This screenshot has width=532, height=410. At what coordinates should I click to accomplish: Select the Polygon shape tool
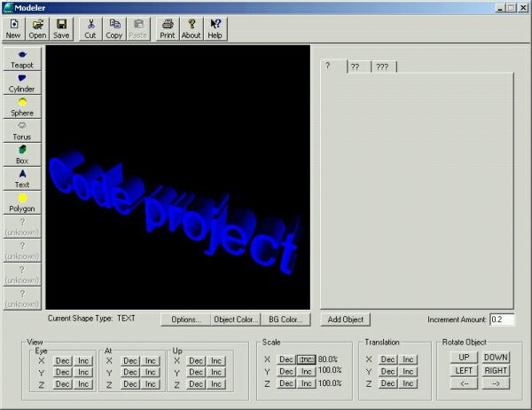click(22, 203)
